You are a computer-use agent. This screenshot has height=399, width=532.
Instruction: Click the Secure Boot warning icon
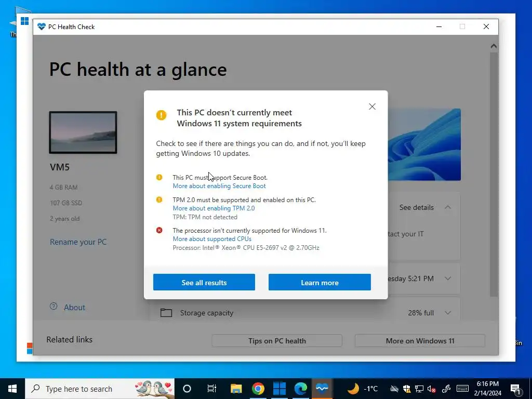(x=159, y=177)
